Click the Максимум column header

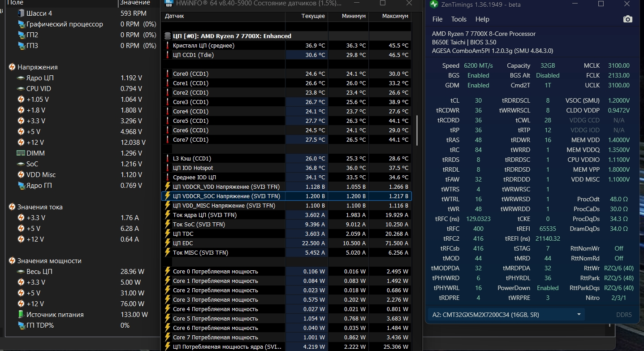(x=390, y=16)
